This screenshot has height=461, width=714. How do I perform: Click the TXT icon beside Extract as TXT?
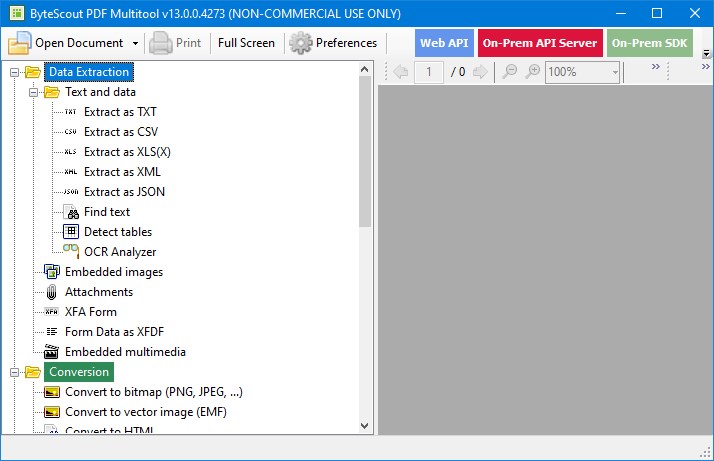click(x=71, y=112)
